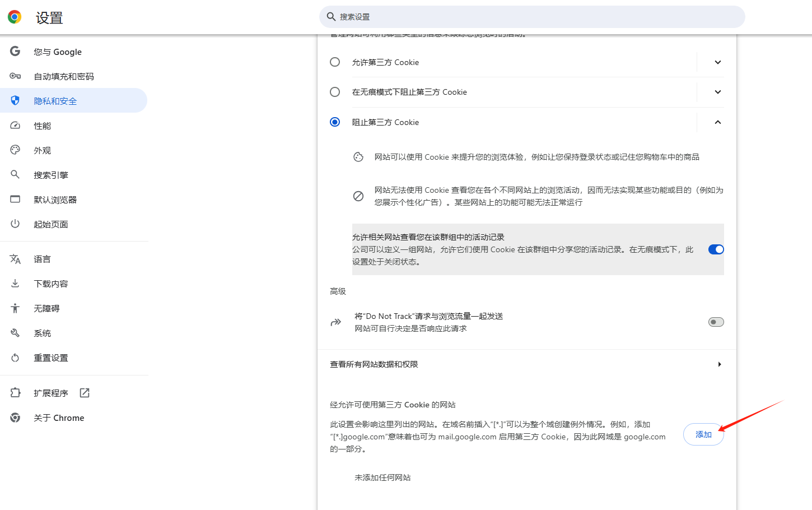
Task: Open 下载内容 settings section
Action: pos(73,284)
